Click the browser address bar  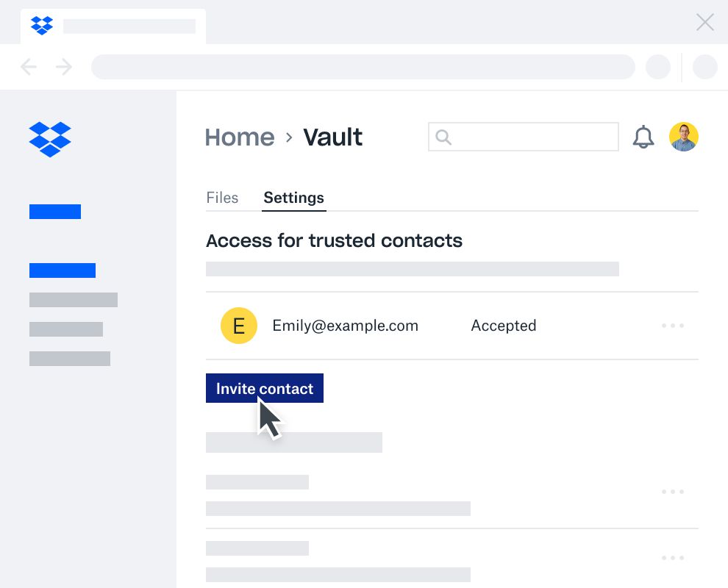[x=363, y=67]
